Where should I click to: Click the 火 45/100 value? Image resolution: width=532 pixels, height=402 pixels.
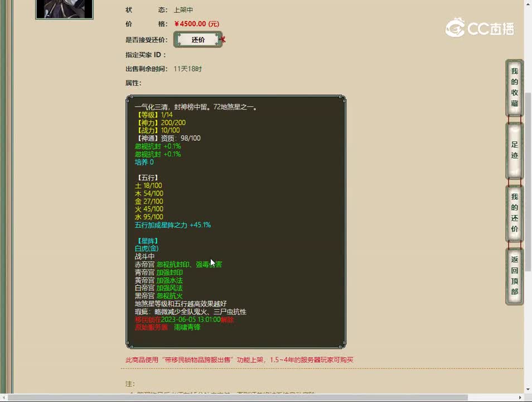[149, 209]
